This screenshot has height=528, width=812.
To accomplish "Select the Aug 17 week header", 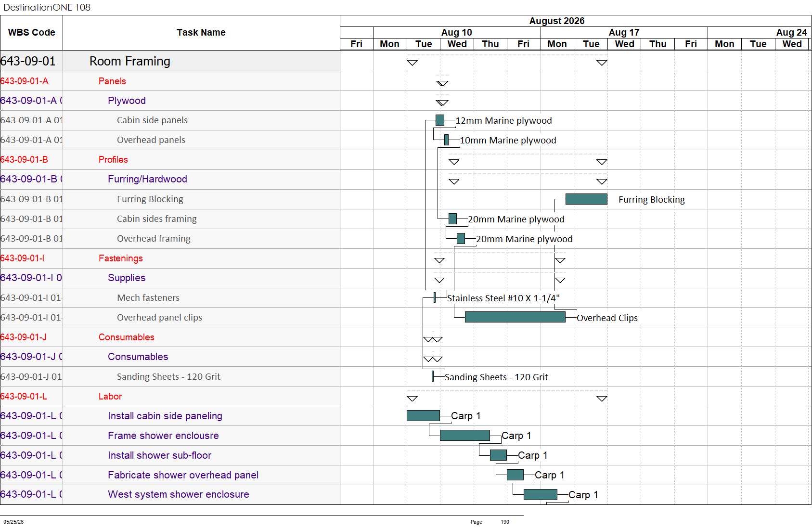I will pyautogui.click(x=624, y=32).
